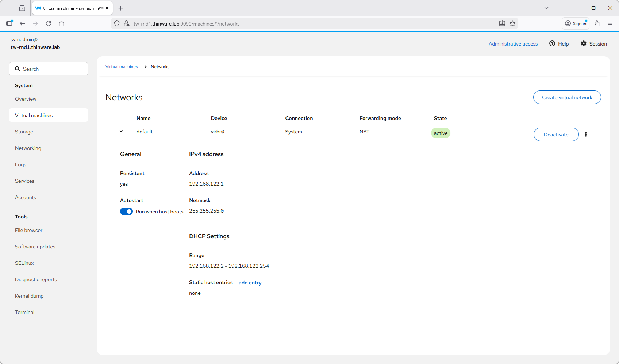Open the sidebar view icon in toolbar
The width and height of the screenshot is (619, 364).
[9, 23]
